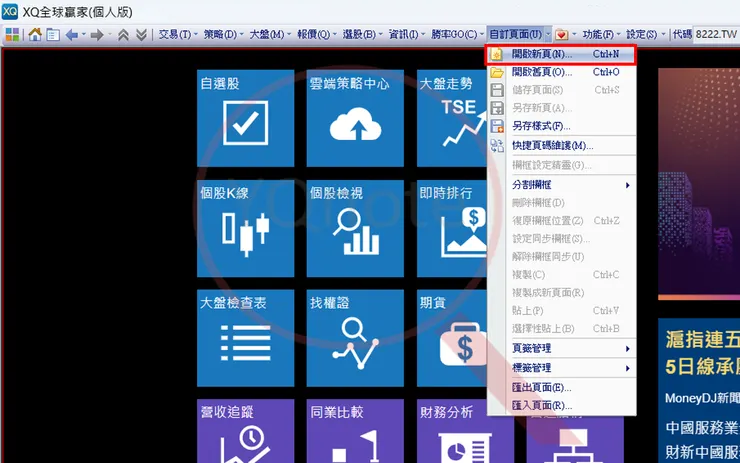Expand the favorites heart folder dropdown arrow

click(x=574, y=35)
